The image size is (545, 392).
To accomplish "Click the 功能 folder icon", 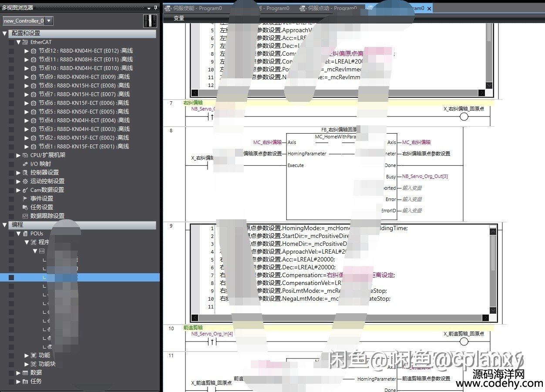I will (34, 355).
